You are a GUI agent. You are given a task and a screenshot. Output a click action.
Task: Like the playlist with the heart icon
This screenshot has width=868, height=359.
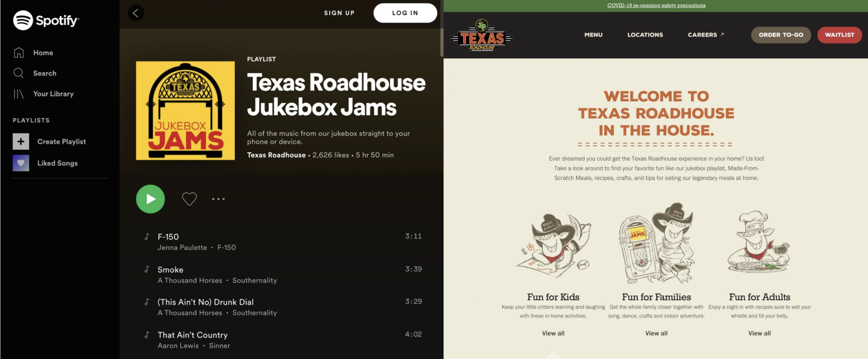point(189,199)
